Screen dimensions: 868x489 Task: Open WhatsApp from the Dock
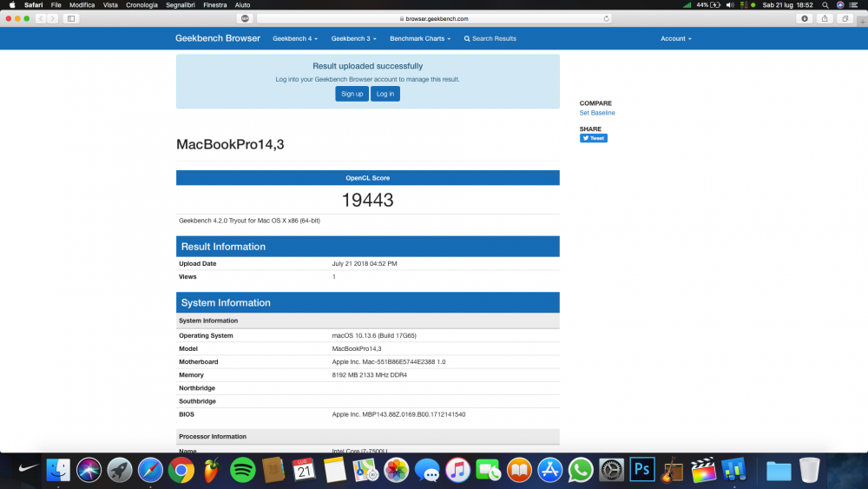click(x=580, y=470)
